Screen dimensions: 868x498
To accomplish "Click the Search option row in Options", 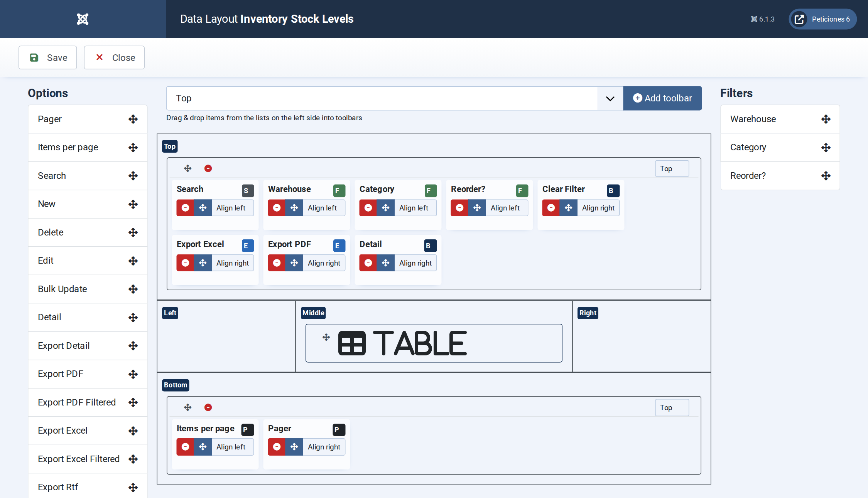I will point(88,176).
